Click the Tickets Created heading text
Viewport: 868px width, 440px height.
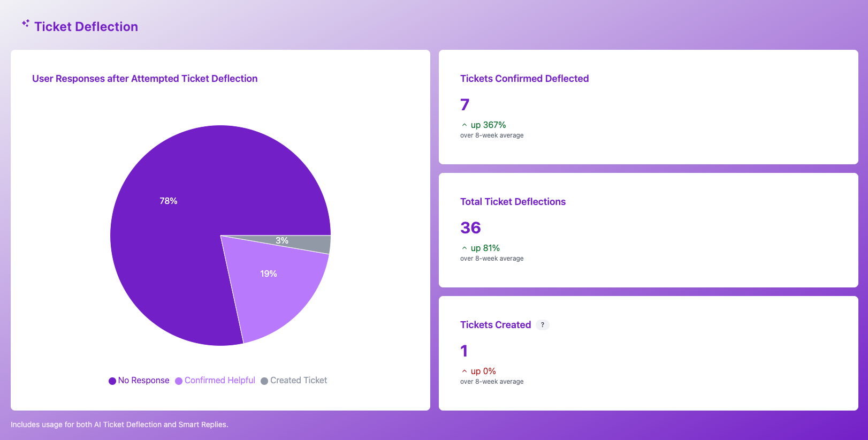495,325
